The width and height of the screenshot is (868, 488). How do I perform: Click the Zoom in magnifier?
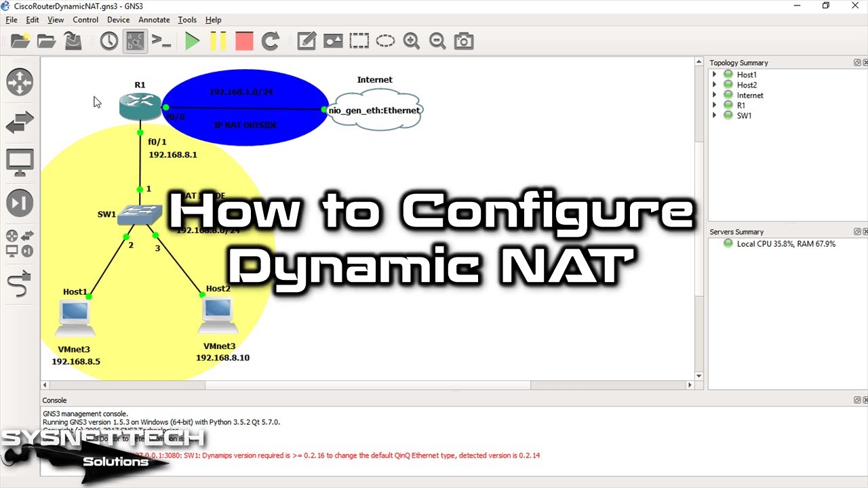pyautogui.click(x=411, y=41)
